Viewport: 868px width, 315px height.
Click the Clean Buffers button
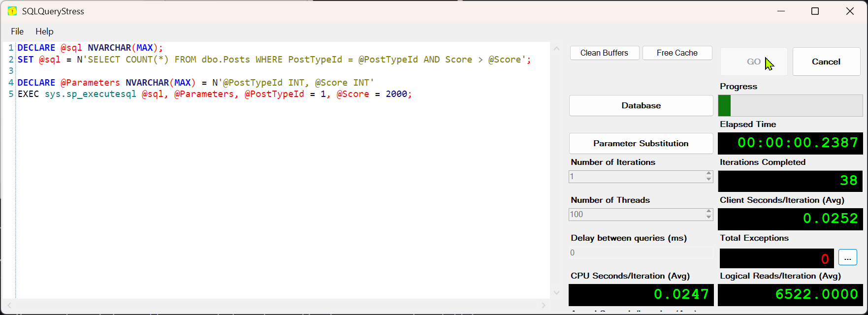coord(604,53)
